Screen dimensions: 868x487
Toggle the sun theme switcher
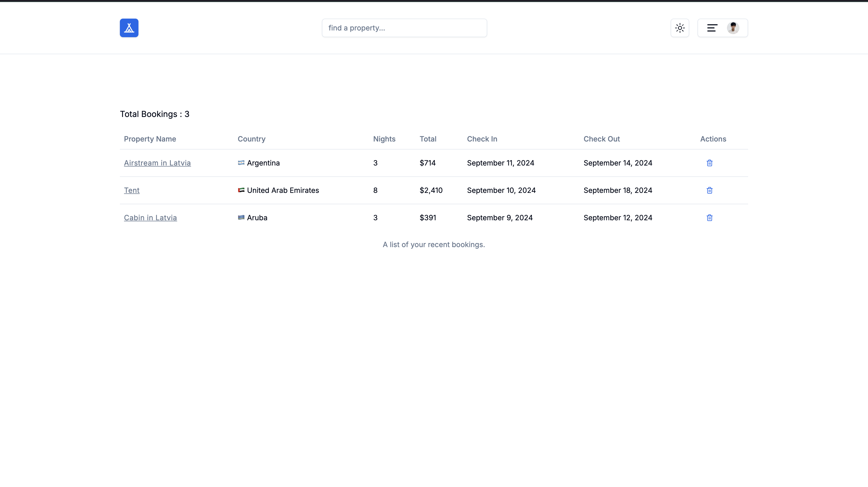680,28
